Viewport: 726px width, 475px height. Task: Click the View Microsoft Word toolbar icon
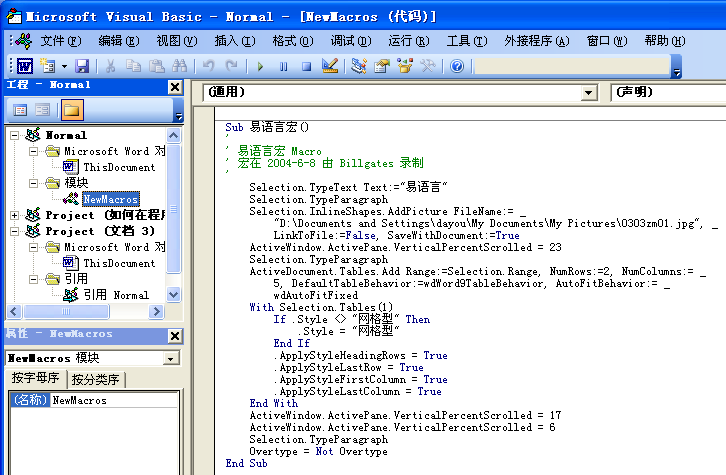[25, 66]
